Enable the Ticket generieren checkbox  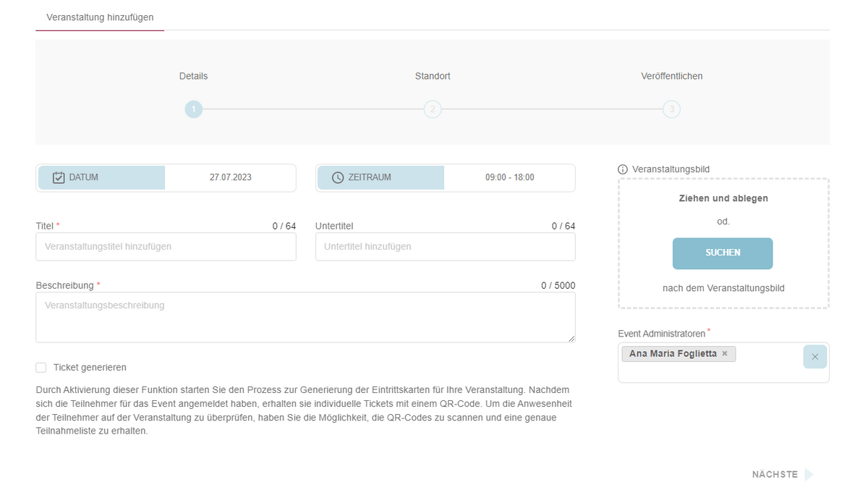[x=41, y=368]
